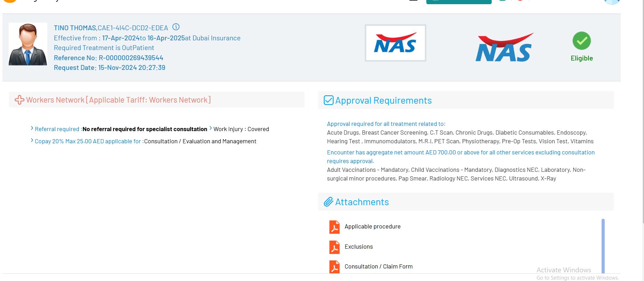Screen dimensions: 644x281
Task: Click Approval required for all treatment line
Action: (x=386, y=124)
